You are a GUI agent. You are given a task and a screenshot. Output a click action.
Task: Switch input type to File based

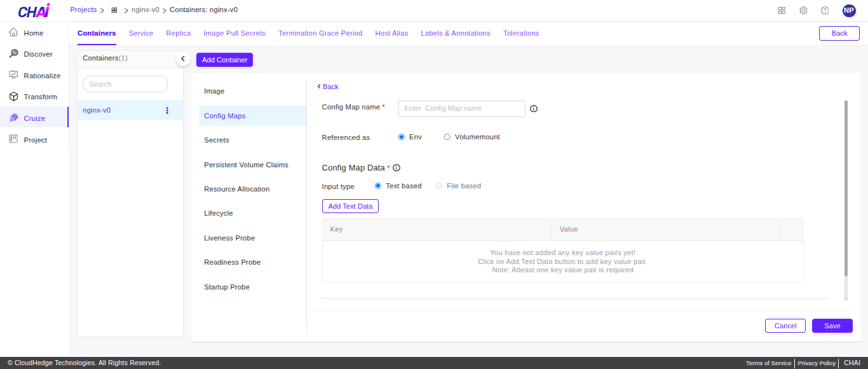438,186
